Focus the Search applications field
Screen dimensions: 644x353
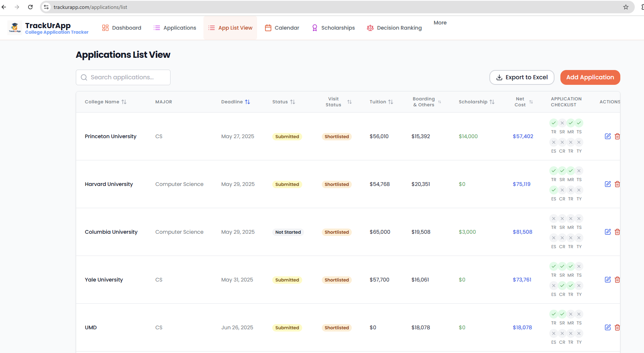click(123, 77)
